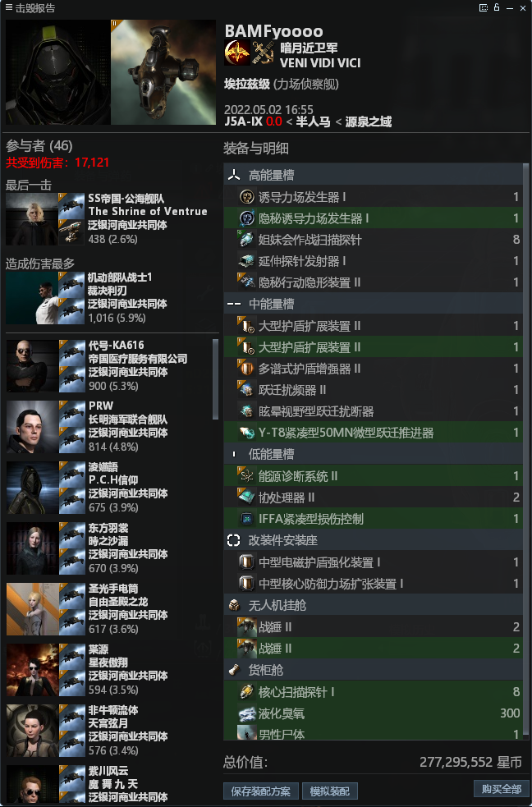The height and width of the screenshot is (807, 532).
Task: Click the 诱导力场发生器 I module icon
Action: 247,196
